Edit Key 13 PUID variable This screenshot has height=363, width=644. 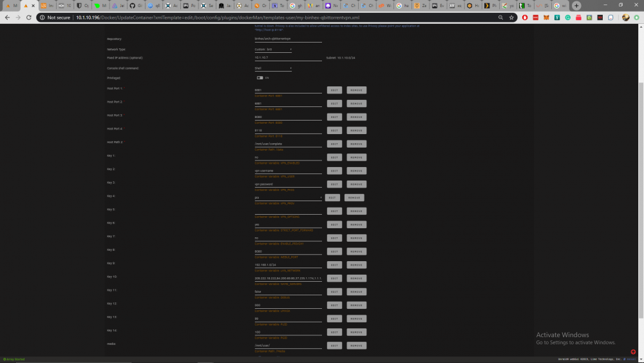(x=334, y=319)
